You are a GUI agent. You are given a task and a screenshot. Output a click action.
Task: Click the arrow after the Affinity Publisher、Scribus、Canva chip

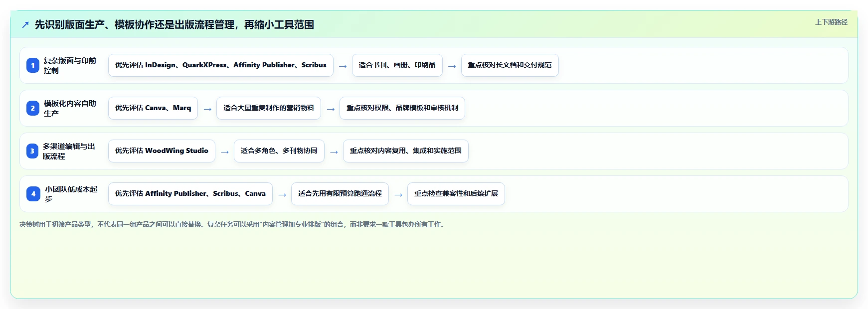click(282, 195)
